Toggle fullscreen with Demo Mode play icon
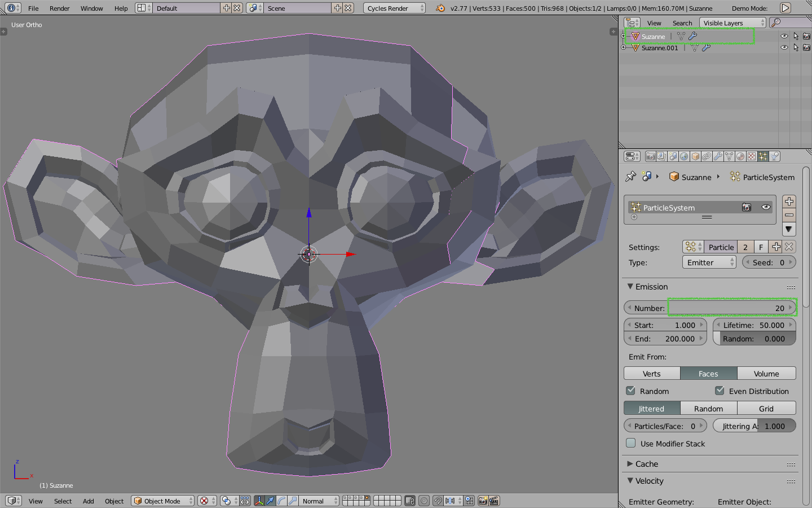Screen dimensions: 812x508 (x=785, y=8)
